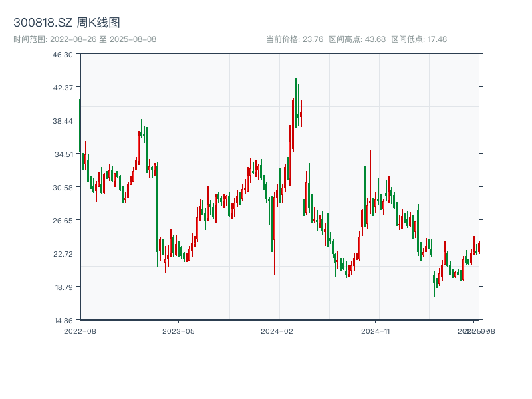
Task: Click y-axis value 34.51
Action: (64, 154)
